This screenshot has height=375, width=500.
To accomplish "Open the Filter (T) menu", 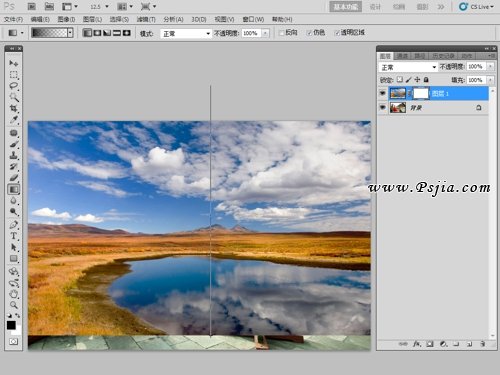I will tap(146, 19).
